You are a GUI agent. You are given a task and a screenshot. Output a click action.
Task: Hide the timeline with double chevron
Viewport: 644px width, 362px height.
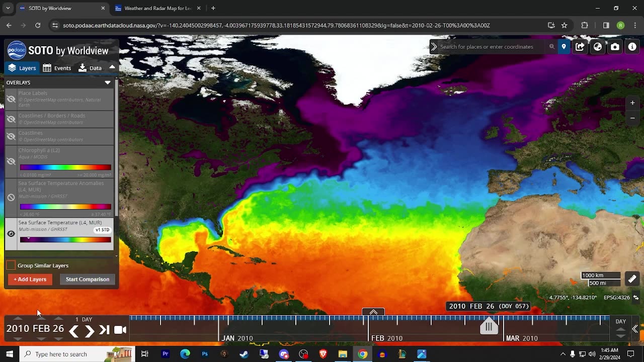coord(635,329)
